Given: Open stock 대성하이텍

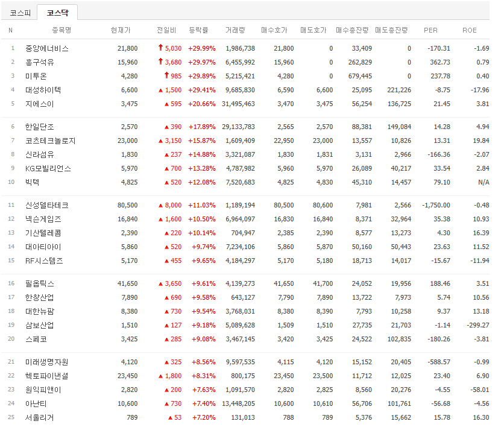Looking at the screenshot, I should (43, 90).
